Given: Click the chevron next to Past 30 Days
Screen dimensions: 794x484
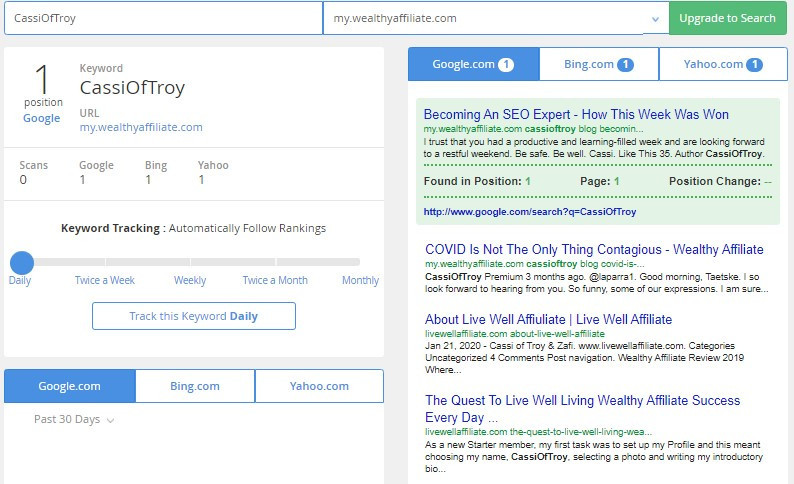Looking at the screenshot, I should pyautogui.click(x=110, y=420).
